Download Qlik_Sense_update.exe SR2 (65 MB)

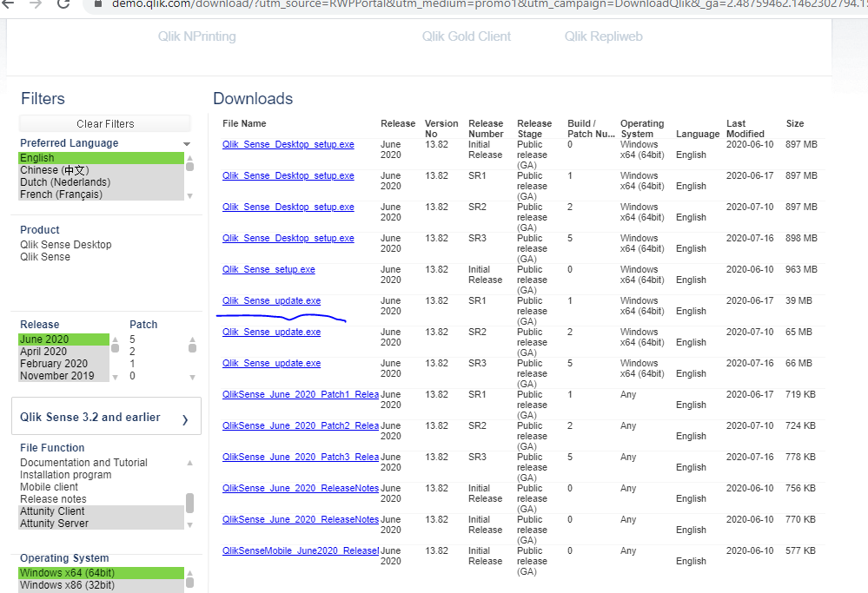pyautogui.click(x=272, y=332)
